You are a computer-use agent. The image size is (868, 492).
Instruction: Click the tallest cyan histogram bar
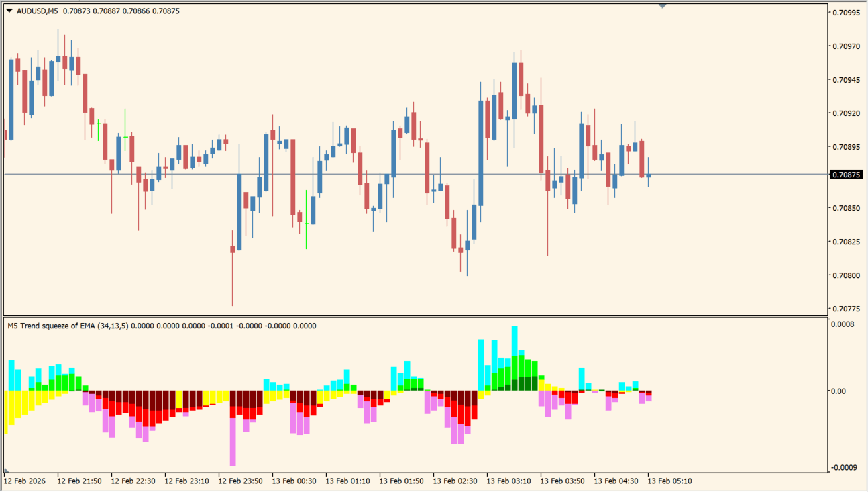click(x=514, y=339)
